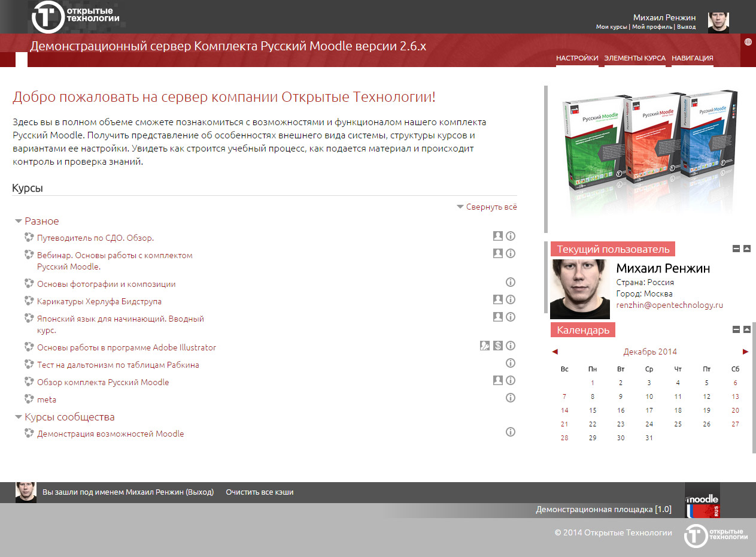Viewport: 756px width, 557px height.
Task: Click Выход in the header
Action: (687, 27)
